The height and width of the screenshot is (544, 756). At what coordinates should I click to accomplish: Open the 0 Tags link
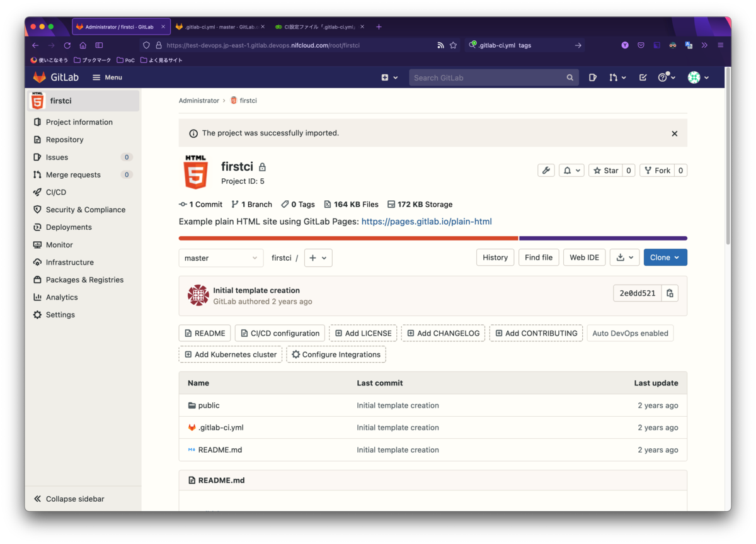tap(298, 205)
